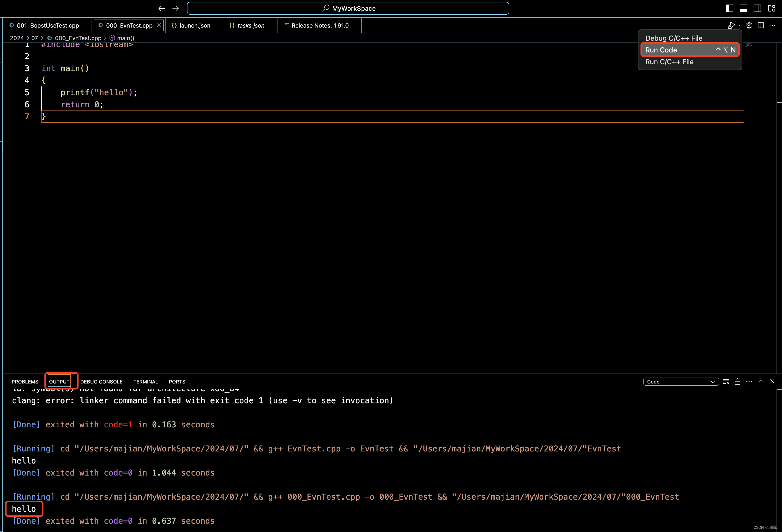Maximize panel with the up chevron
The height and width of the screenshot is (532, 782).
click(x=761, y=381)
